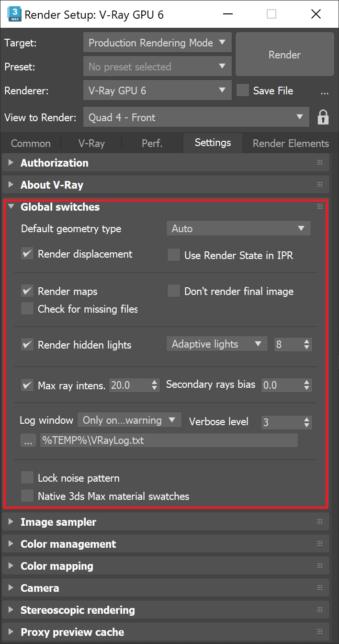The width and height of the screenshot is (339, 644).
Task: Click the Camera rollout drag handle dots
Action: point(319,588)
